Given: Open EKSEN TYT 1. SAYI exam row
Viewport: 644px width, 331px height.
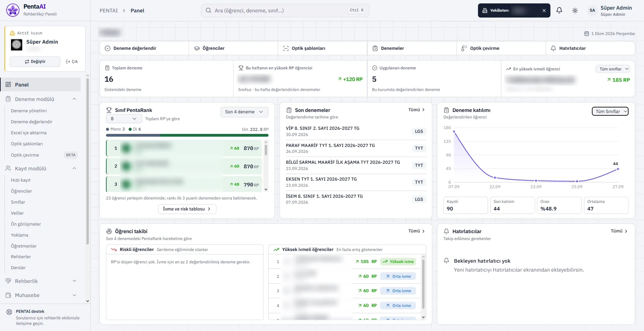Looking at the screenshot, I should pyautogui.click(x=356, y=182).
